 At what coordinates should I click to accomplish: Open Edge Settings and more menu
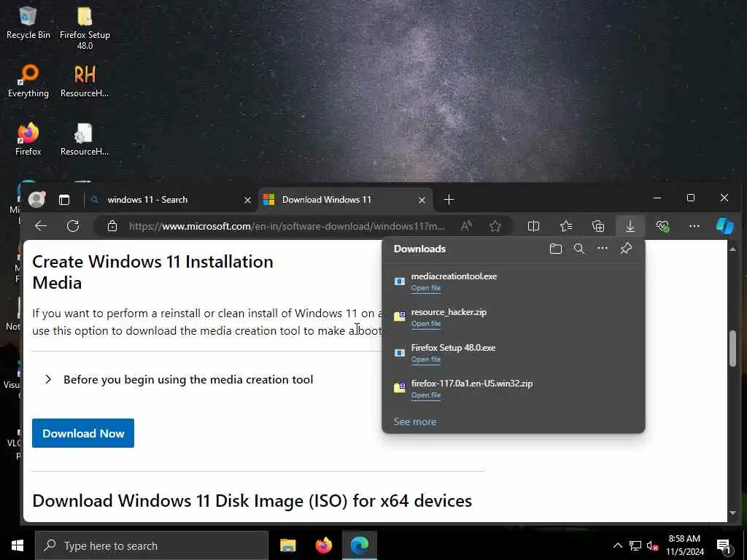(694, 226)
